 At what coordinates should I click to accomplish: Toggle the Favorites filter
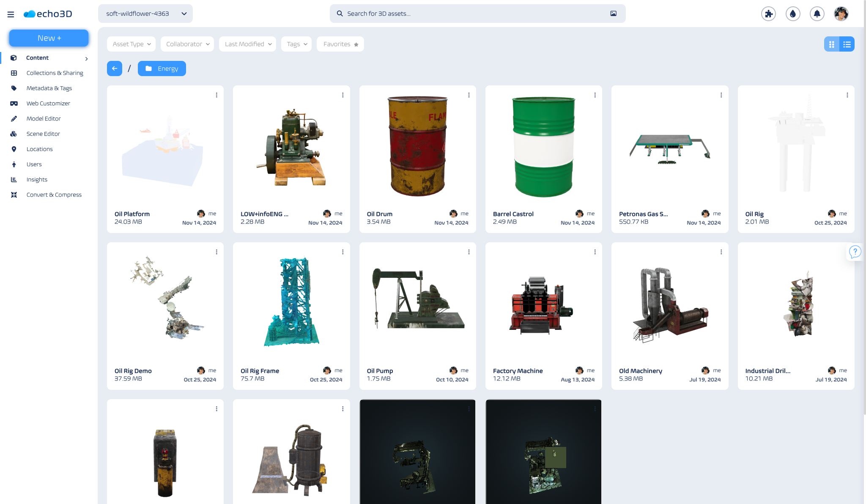tap(340, 44)
